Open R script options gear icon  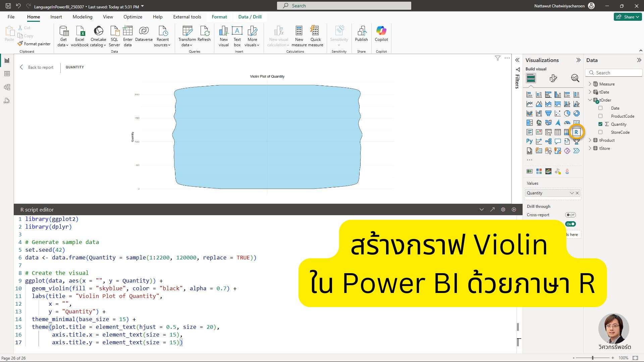coord(503,209)
